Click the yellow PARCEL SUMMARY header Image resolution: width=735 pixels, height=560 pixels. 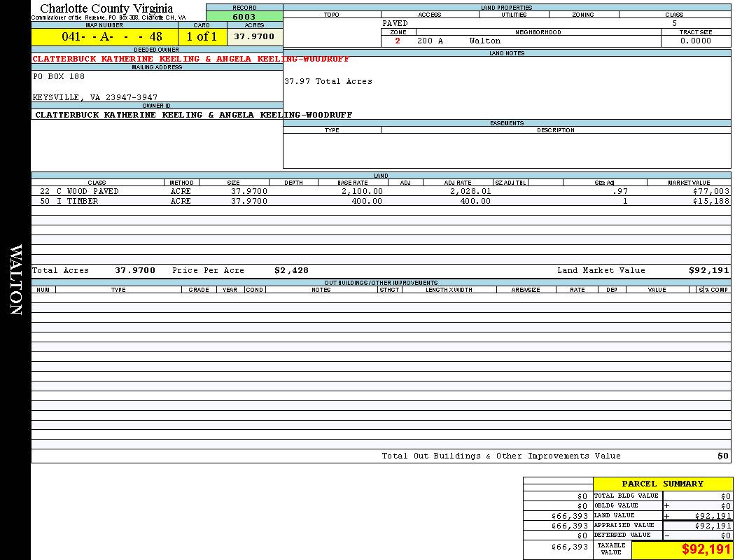(662, 484)
